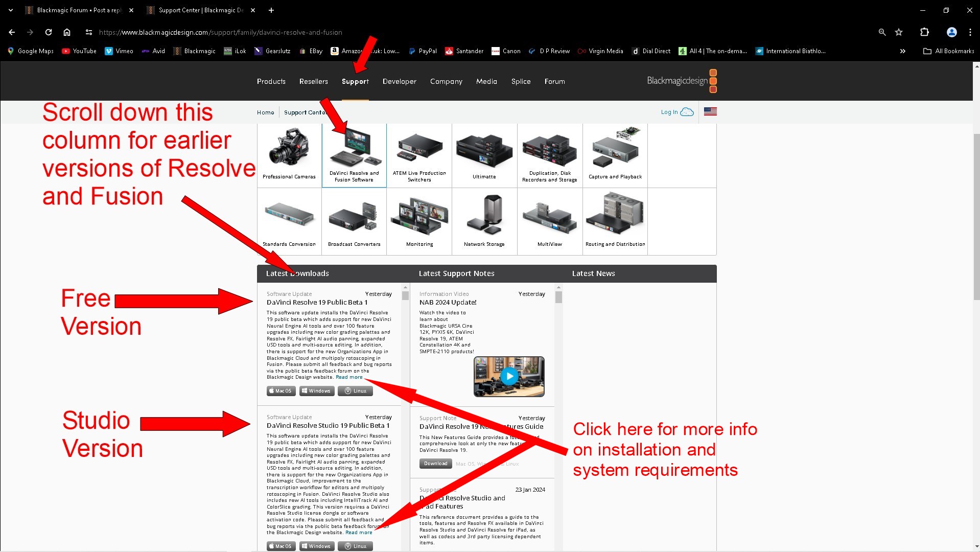Change region using the US flag icon

pos(710,111)
